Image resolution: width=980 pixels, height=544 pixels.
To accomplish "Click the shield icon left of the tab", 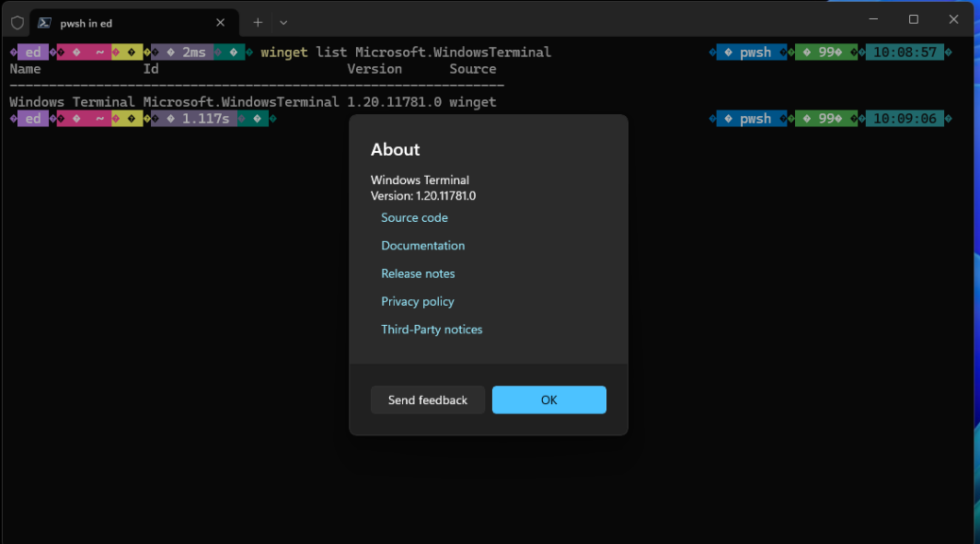I will tap(18, 23).
